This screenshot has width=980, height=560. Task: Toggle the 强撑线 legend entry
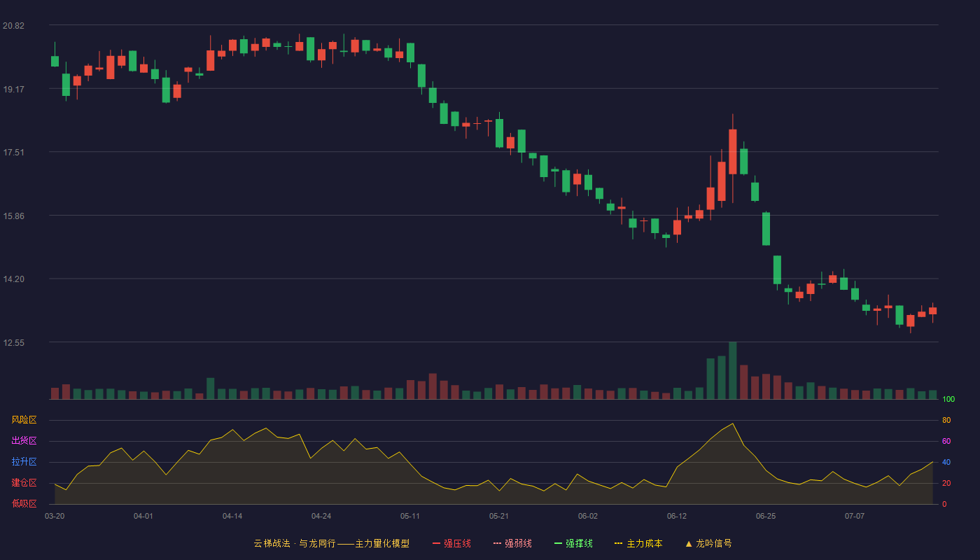(x=573, y=543)
